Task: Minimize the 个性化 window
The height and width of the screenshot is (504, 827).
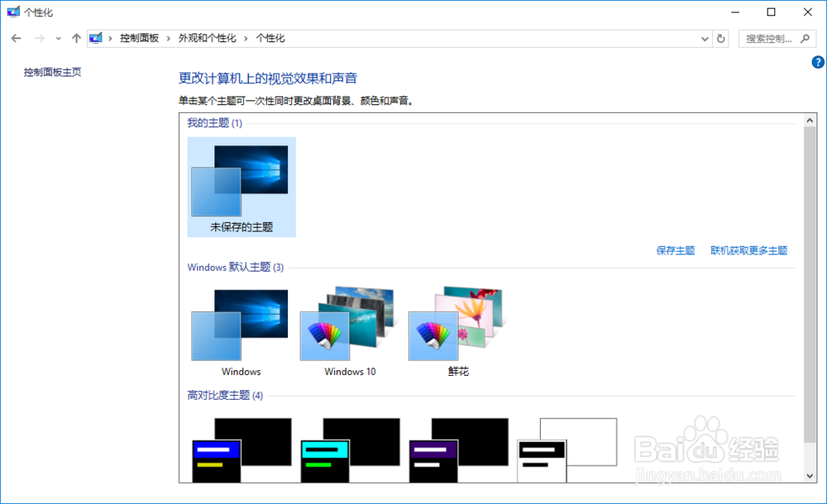Action: tap(735, 12)
